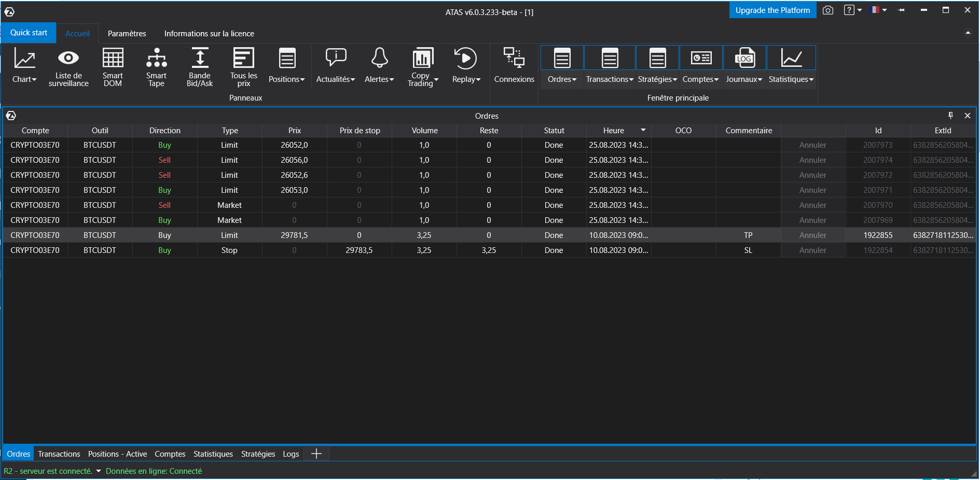Click the order Id 2007974 cell
This screenshot has height=480, width=980.
point(878,160)
